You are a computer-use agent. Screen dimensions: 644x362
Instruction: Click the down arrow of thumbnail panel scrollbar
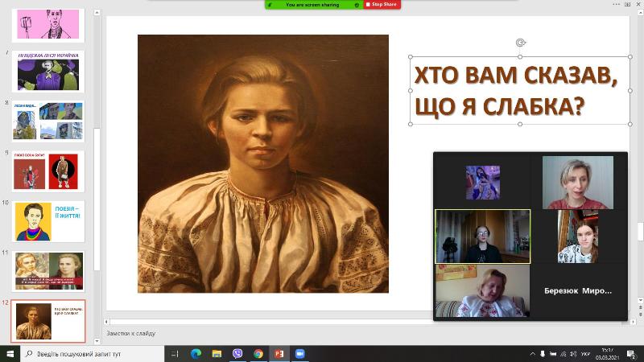point(97,340)
